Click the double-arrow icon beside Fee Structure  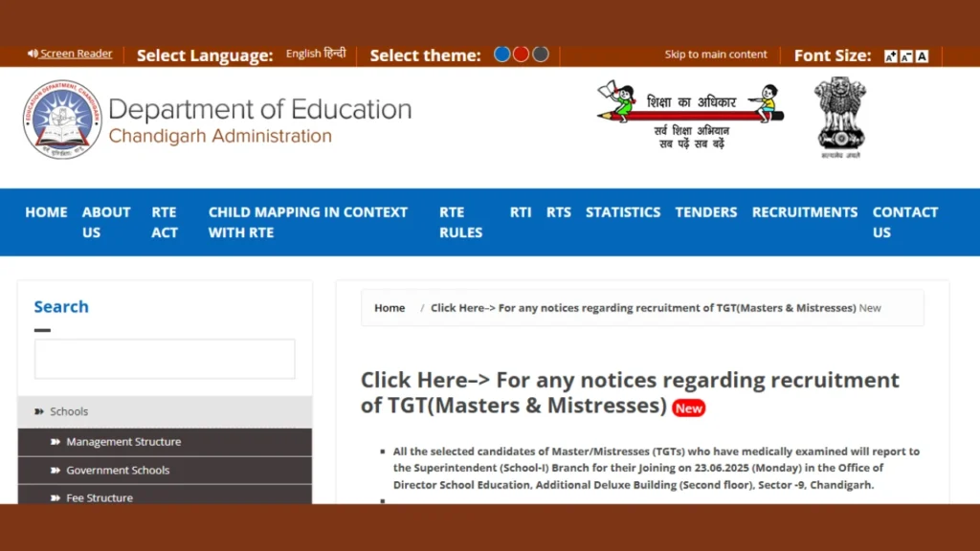coord(55,497)
